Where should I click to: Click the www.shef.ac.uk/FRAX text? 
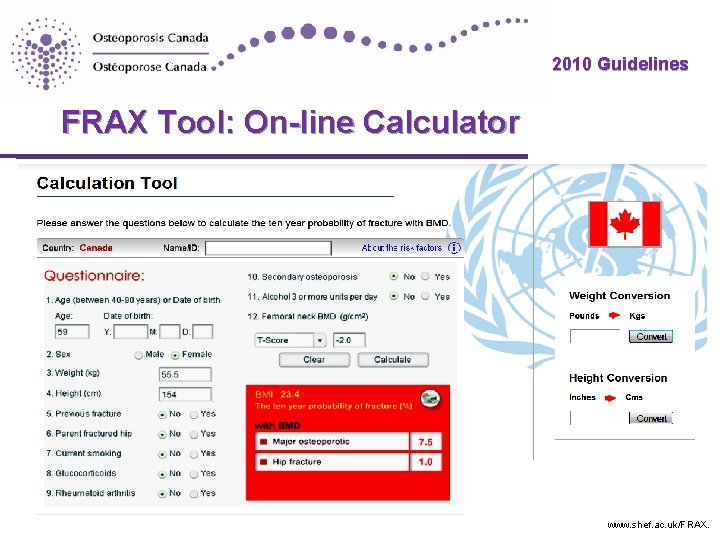pyautogui.click(x=658, y=525)
